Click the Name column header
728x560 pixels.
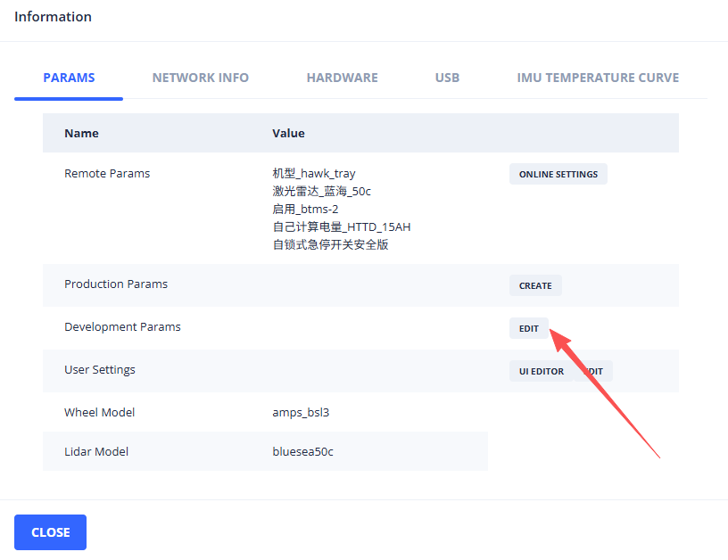click(81, 133)
